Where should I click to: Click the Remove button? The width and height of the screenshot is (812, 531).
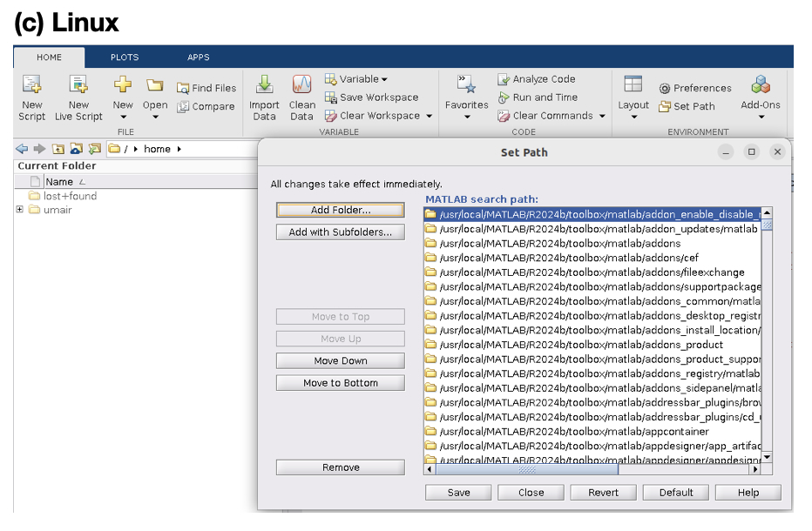[x=341, y=467]
